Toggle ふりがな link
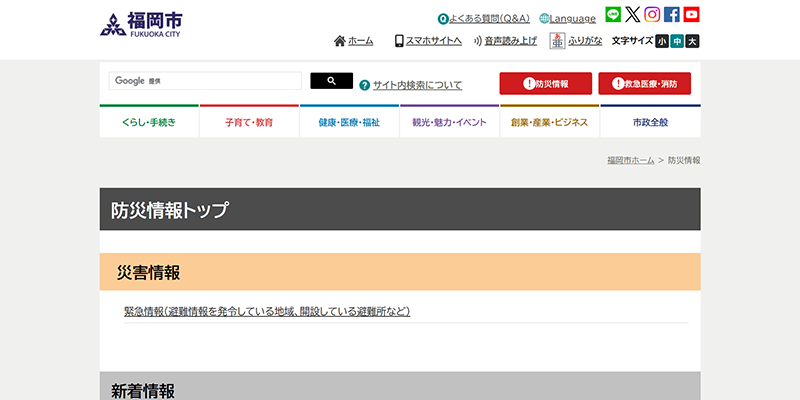800x400 pixels. 585,41
